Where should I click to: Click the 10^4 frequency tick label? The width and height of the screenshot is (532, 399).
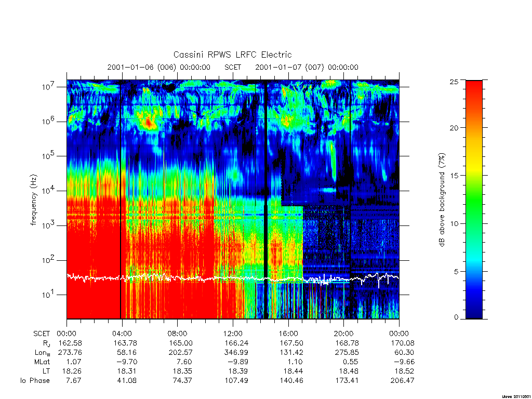[48, 191]
